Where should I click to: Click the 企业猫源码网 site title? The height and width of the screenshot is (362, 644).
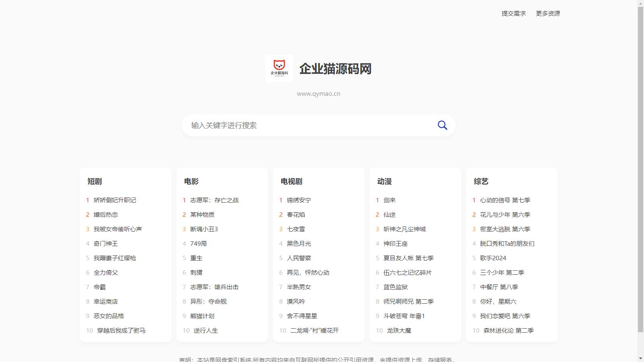point(335,69)
